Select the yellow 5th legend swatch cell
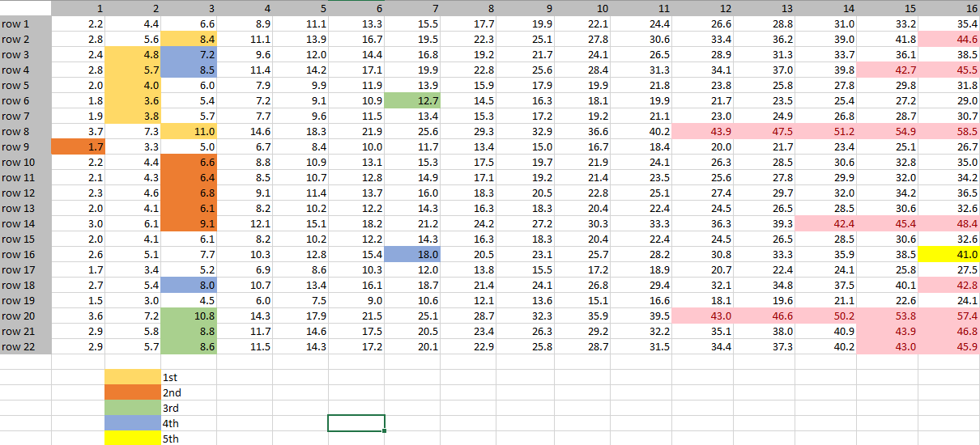The width and height of the screenshot is (980, 445). 134,439
